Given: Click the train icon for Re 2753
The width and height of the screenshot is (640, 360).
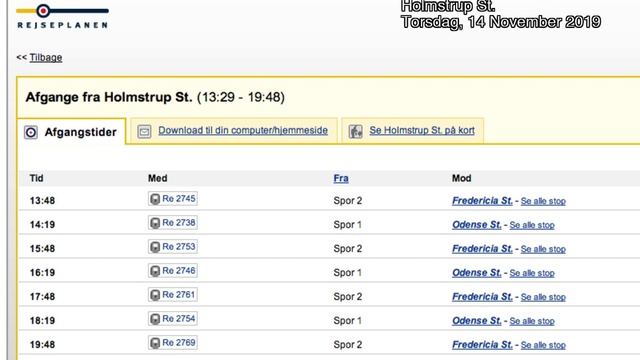Looking at the screenshot, I should [x=155, y=247].
